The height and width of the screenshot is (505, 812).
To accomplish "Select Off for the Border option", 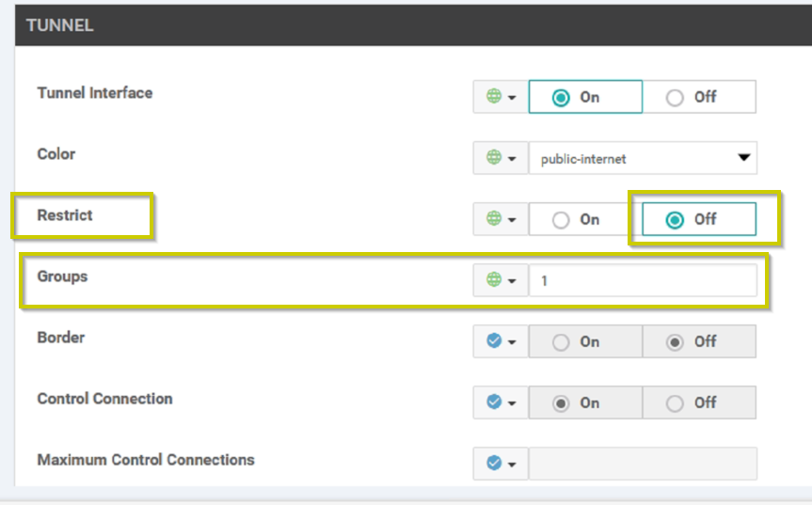I will (699, 341).
